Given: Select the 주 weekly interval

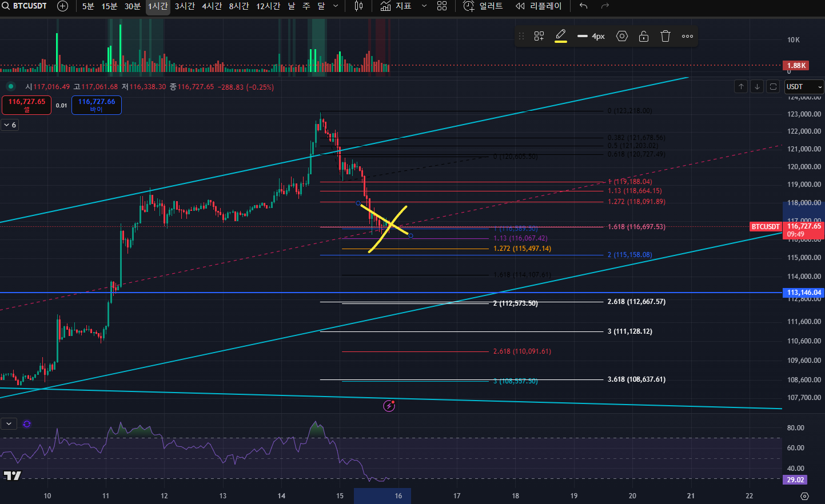Looking at the screenshot, I should pos(306,6).
